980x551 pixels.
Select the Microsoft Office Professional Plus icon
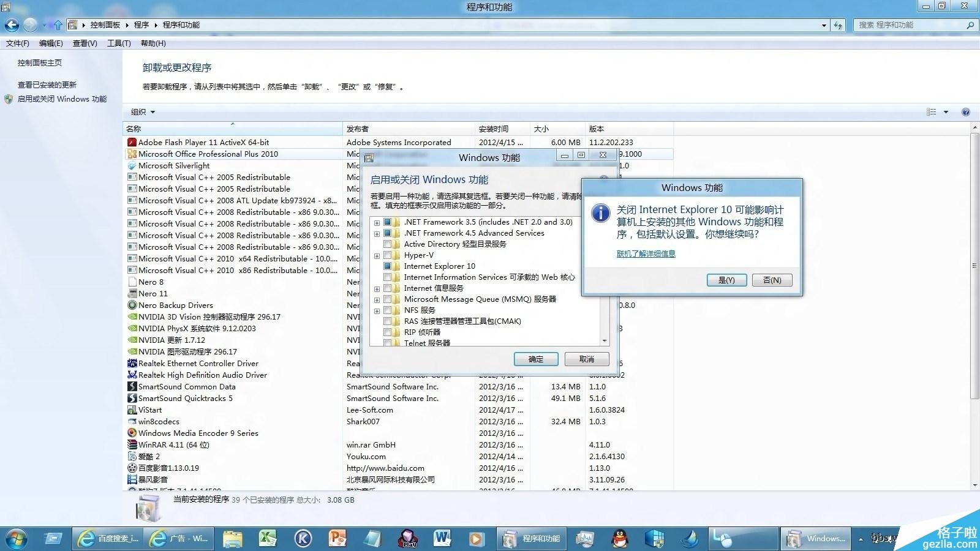pyautogui.click(x=132, y=154)
